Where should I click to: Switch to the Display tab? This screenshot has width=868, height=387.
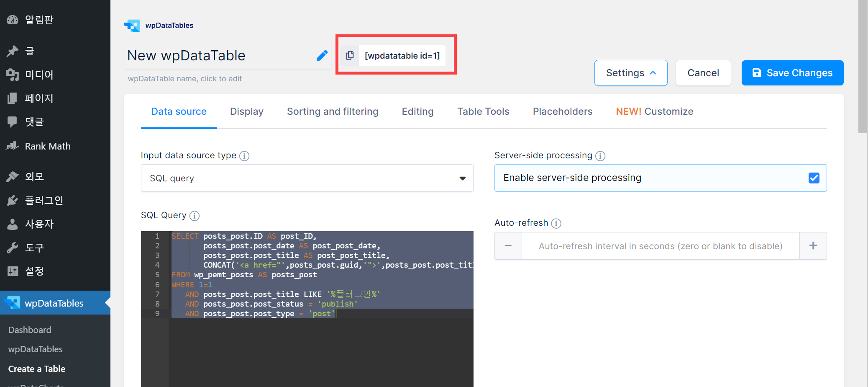[247, 111]
